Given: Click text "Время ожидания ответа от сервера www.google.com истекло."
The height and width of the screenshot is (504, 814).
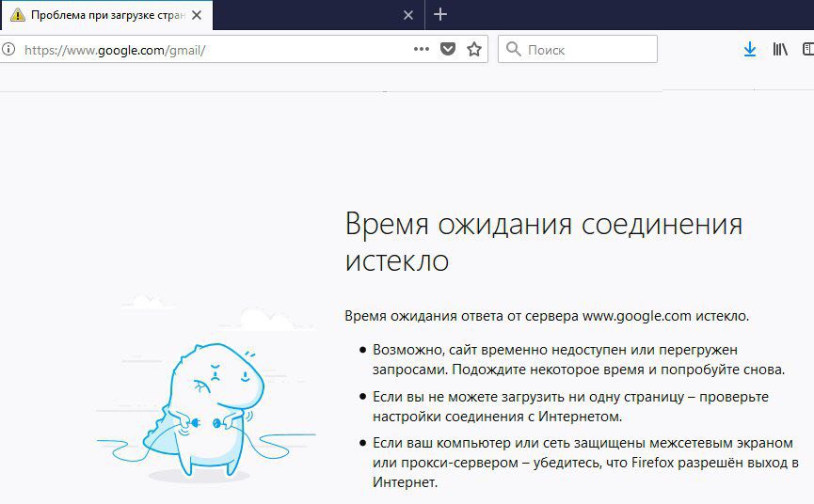Looking at the screenshot, I should coord(547,316).
